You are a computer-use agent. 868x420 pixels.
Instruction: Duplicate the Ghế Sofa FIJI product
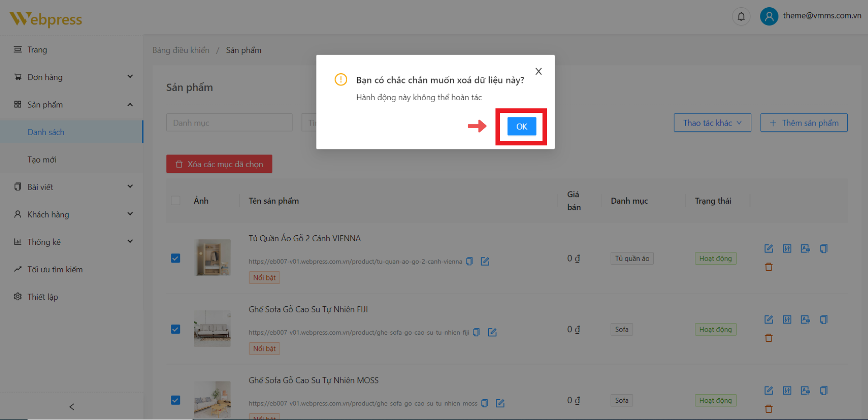pyautogui.click(x=823, y=320)
